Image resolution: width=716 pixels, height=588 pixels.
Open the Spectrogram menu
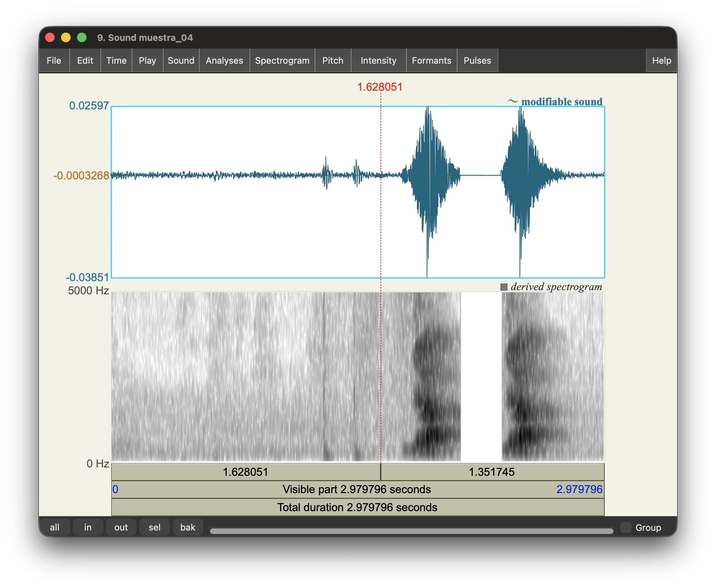click(x=282, y=61)
